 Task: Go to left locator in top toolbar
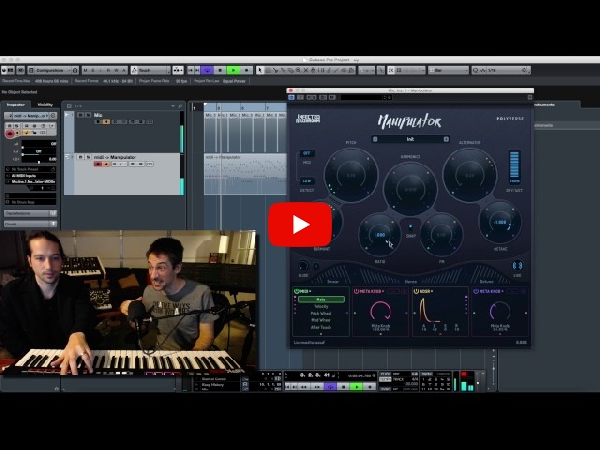tap(191, 70)
